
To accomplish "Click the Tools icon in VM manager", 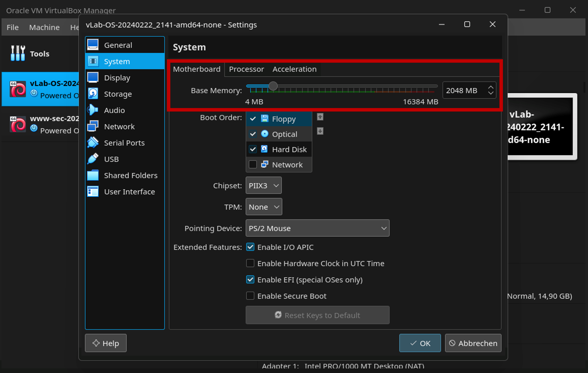I will pos(18,53).
